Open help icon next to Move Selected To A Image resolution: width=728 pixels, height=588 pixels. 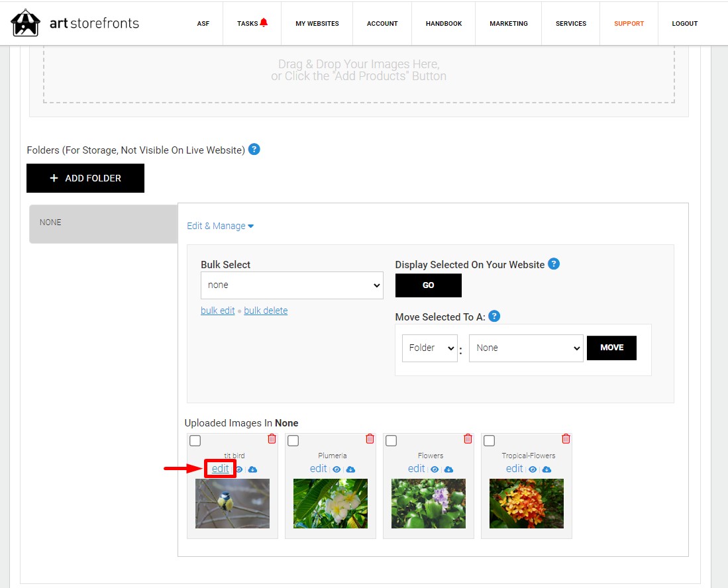[494, 316]
